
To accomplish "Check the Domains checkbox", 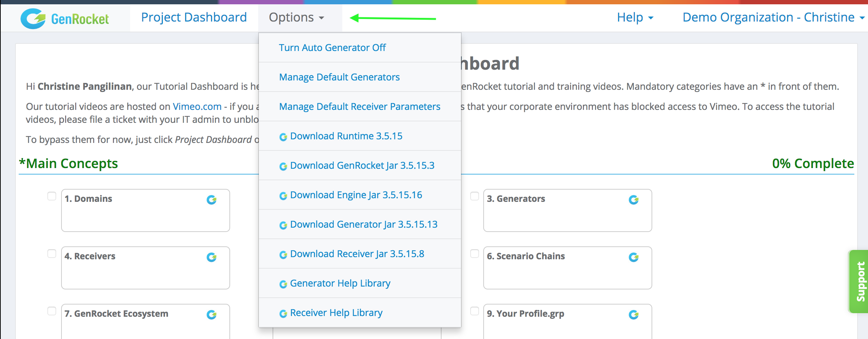I will tap(52, 196).
